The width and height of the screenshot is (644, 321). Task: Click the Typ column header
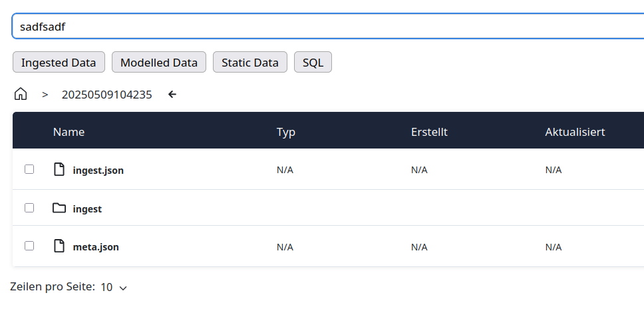tap(285, 132)
